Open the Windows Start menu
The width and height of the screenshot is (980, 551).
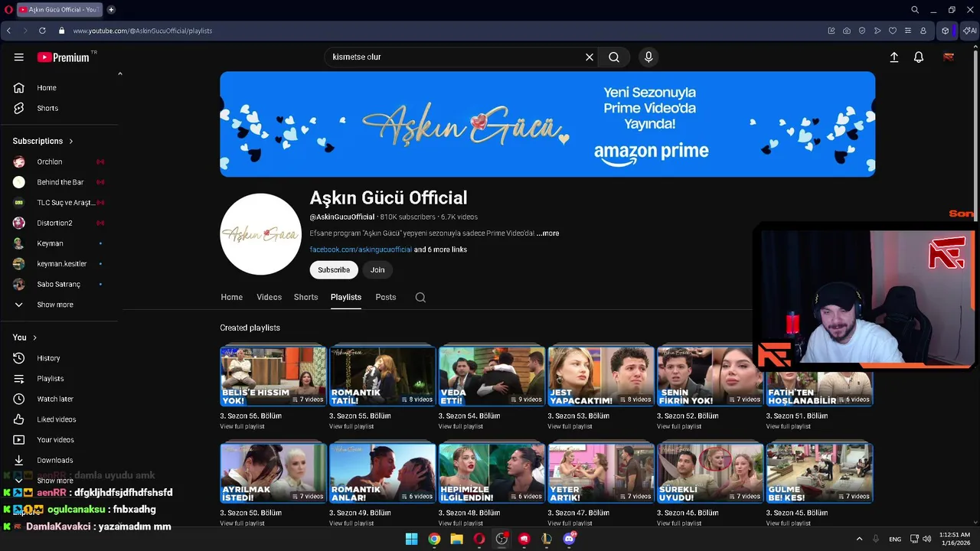pyautogui.click(x=411, y=539)
